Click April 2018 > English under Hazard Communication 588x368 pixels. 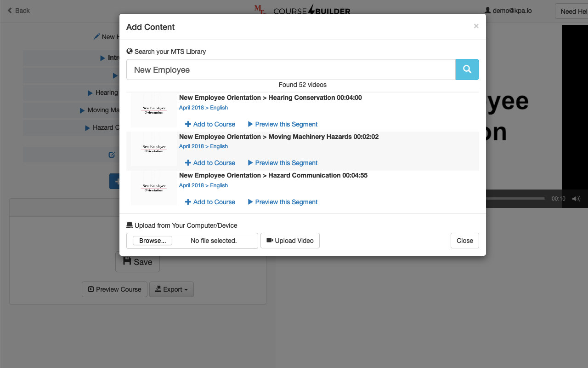coord(204,185)
